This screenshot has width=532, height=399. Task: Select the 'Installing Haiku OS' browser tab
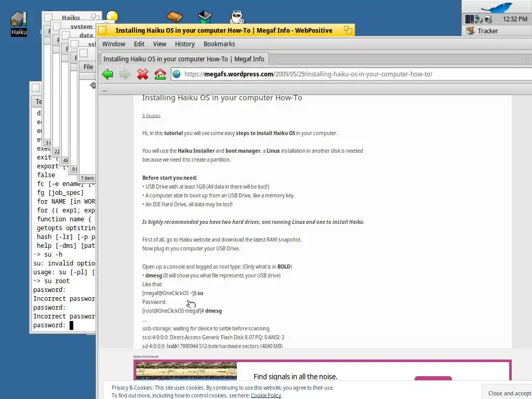(183, 59)
